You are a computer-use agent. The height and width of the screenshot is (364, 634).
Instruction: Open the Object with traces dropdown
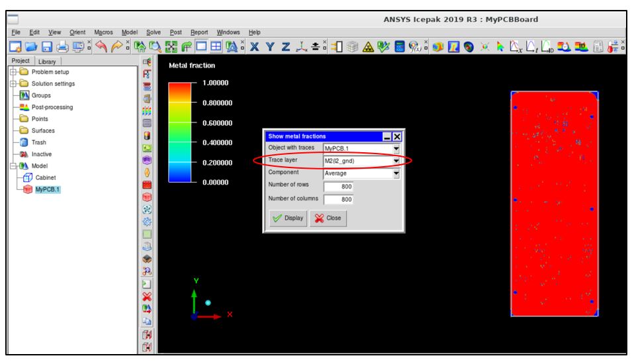click(x=396, y=148)
